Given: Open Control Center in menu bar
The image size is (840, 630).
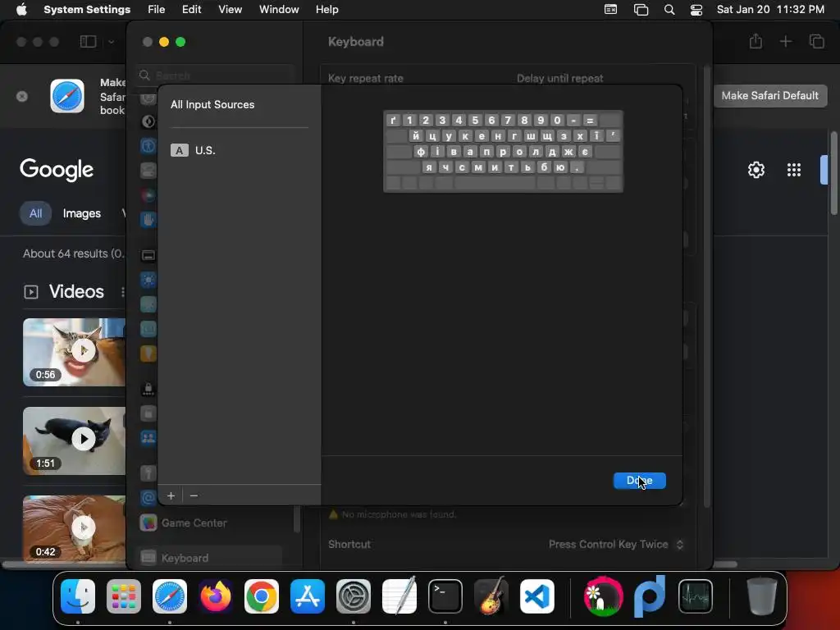Looking at the screenshot, I should [696, 9].
